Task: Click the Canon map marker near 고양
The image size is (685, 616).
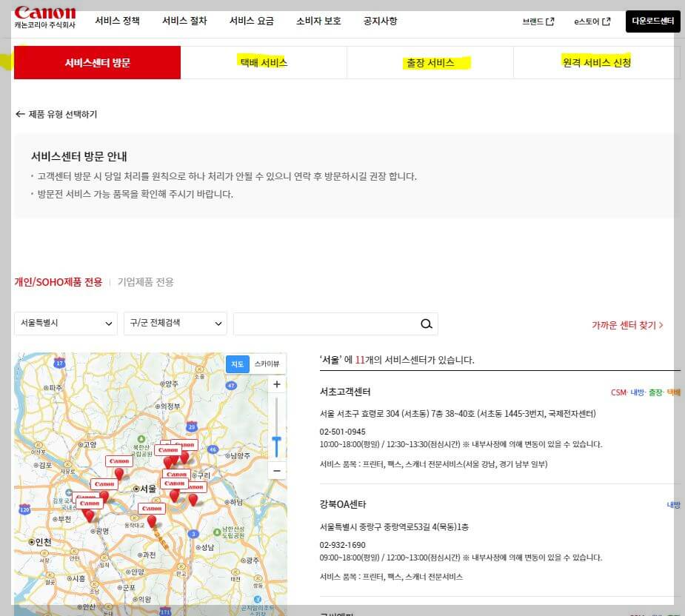Action: 118,467
